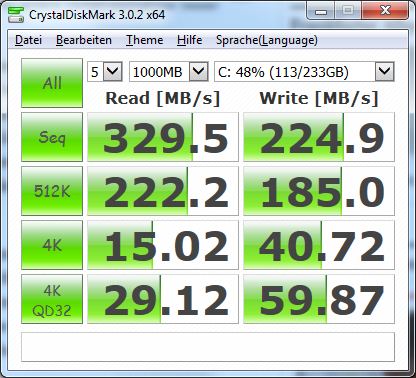Select the 4K QD32 write result 59.87

pos(319,299)
